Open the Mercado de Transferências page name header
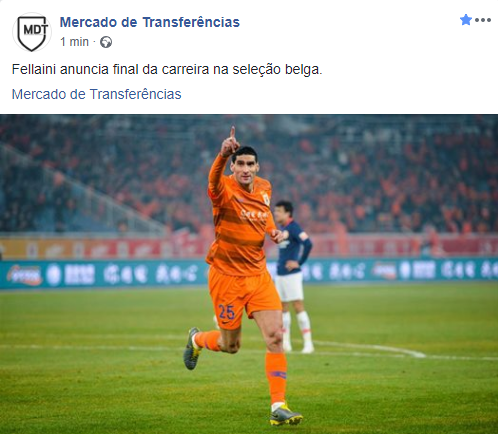The image size is (498, 434). (x=150, y=22)
